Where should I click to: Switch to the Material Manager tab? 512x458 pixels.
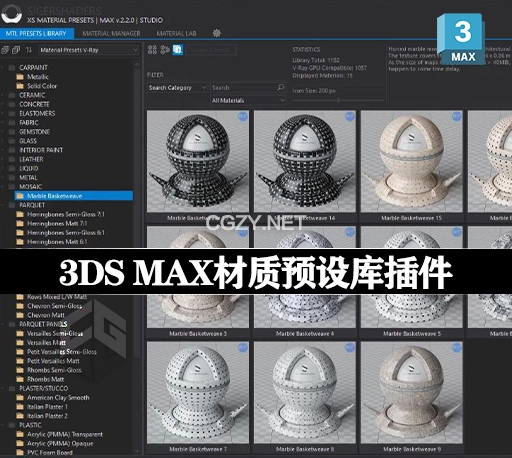point(111,33)
